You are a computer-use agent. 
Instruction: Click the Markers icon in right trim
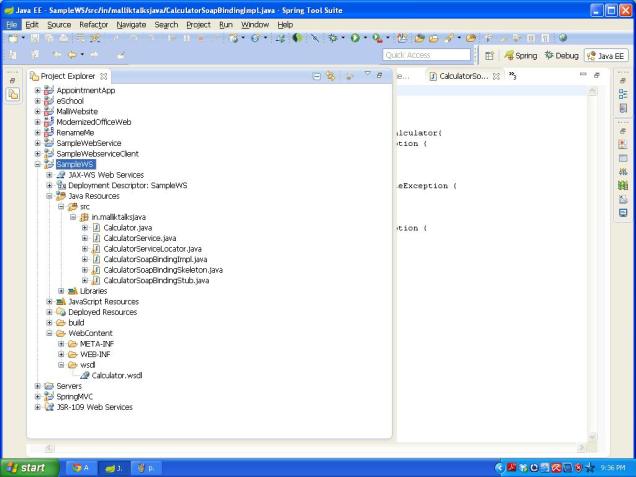point(623,144)
